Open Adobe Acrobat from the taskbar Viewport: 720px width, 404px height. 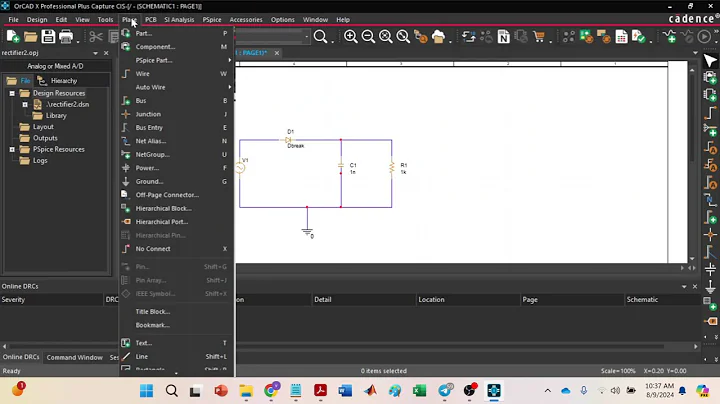320,391
